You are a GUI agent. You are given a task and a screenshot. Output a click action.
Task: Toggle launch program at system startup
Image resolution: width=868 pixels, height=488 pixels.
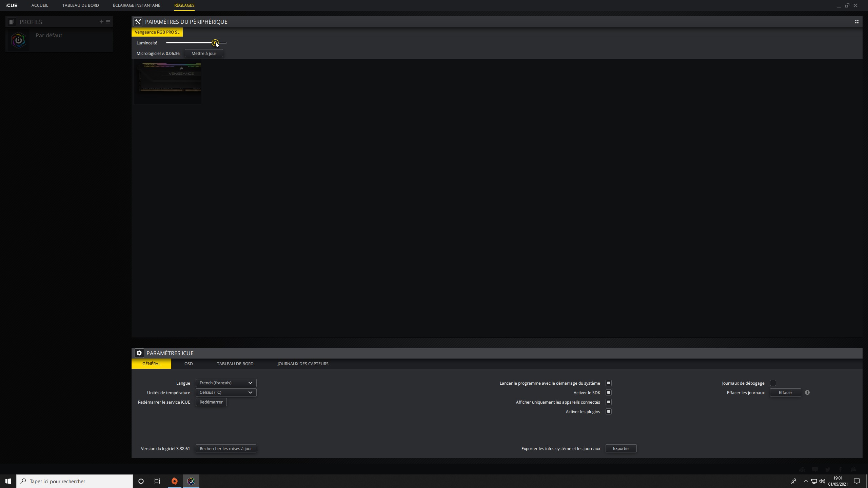pos(609,383)
